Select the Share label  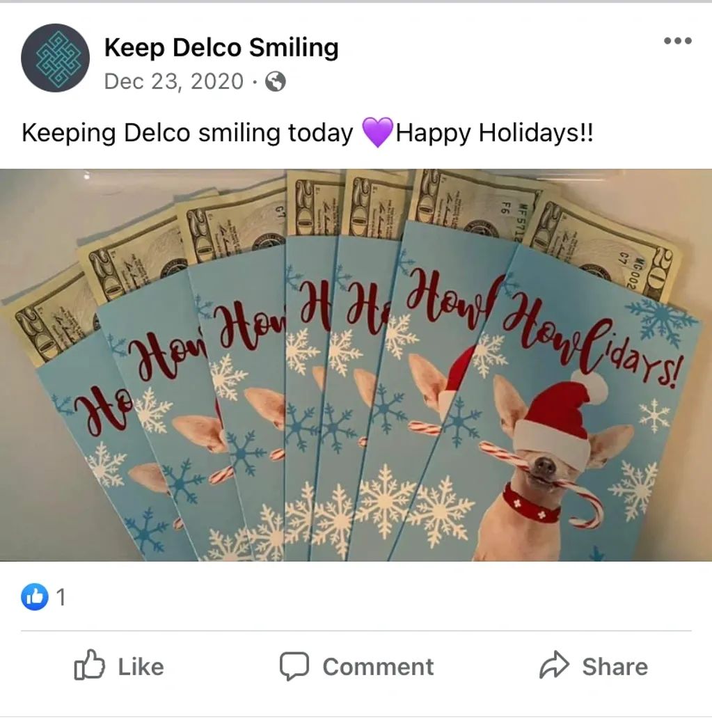click(615, 667)
